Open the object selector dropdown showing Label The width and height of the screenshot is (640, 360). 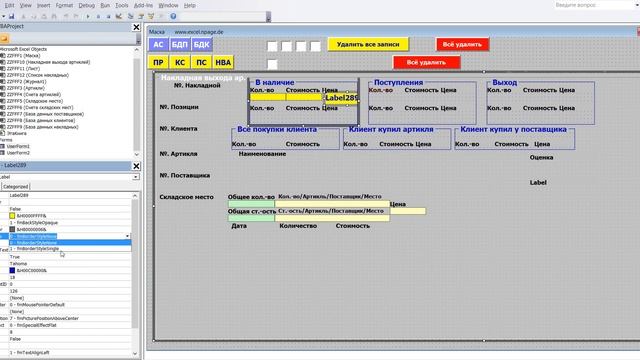point(136,177)
